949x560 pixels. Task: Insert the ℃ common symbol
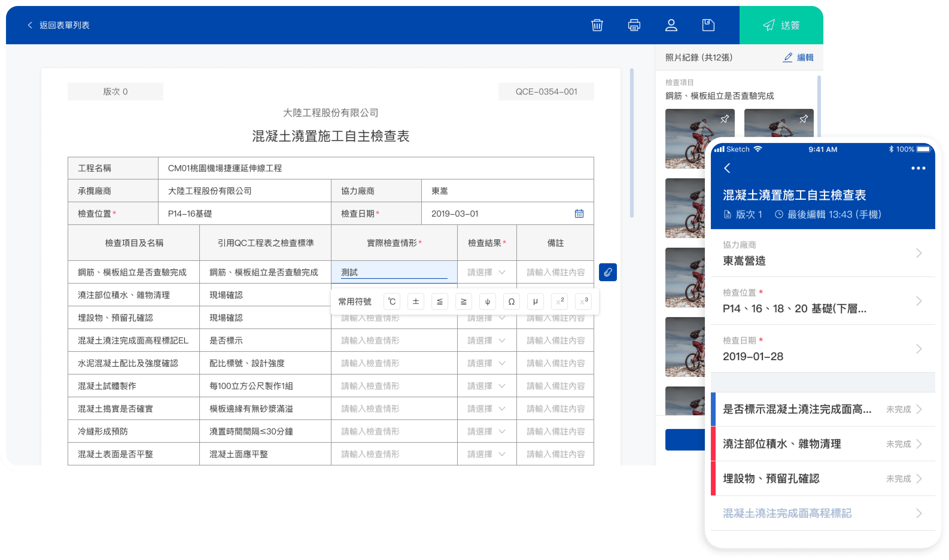(x=392, y=302)
